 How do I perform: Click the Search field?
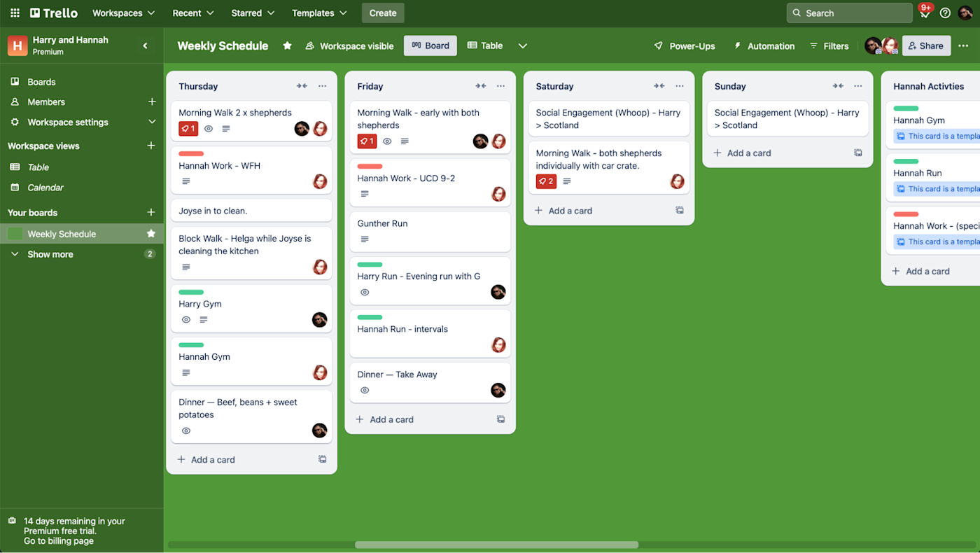[849, 13]
